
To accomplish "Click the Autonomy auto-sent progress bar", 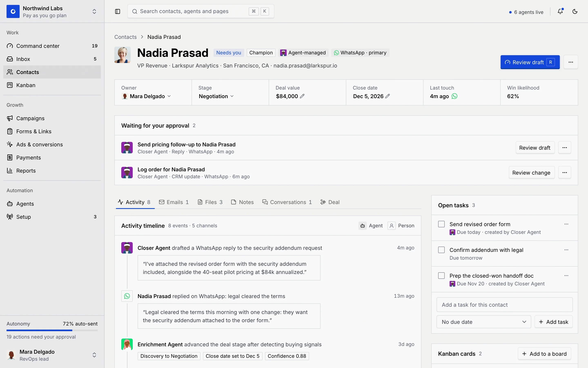I will tap(52, 330).
